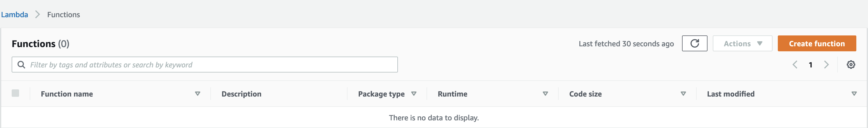The image size is (868, 128).
Task: Click the Function name column header
Action: [x=67, y=94]
